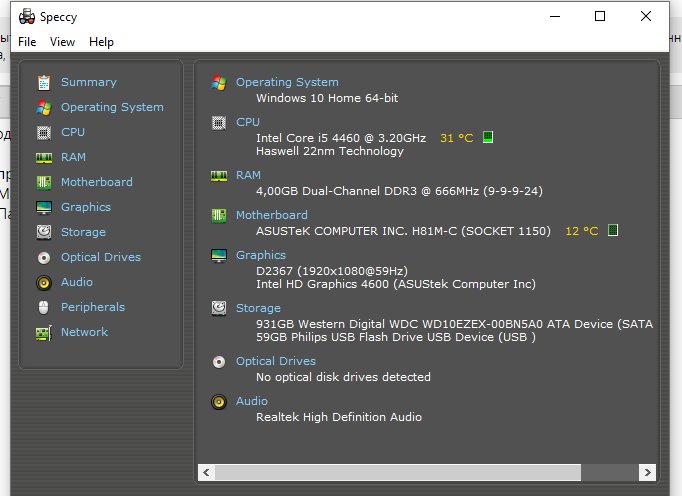The height and width of the screenshot is (501, 682).
Task: Open the Peripherals section from sidebar
Action: pyautogui.click(x=93, y=307)
